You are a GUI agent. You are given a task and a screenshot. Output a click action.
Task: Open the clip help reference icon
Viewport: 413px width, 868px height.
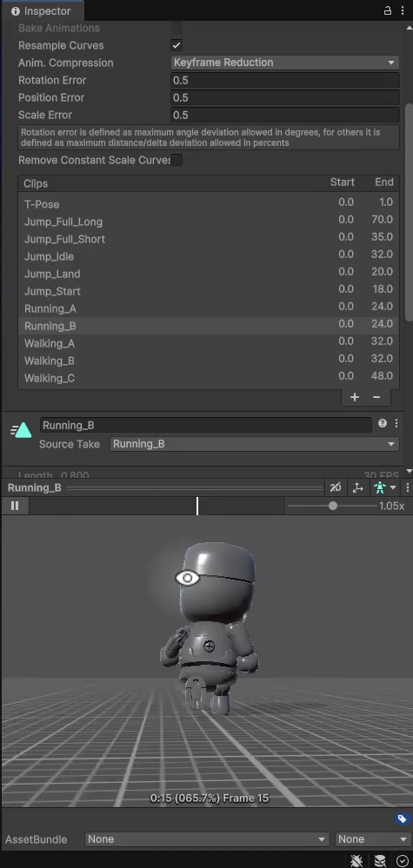click(383, 423)
